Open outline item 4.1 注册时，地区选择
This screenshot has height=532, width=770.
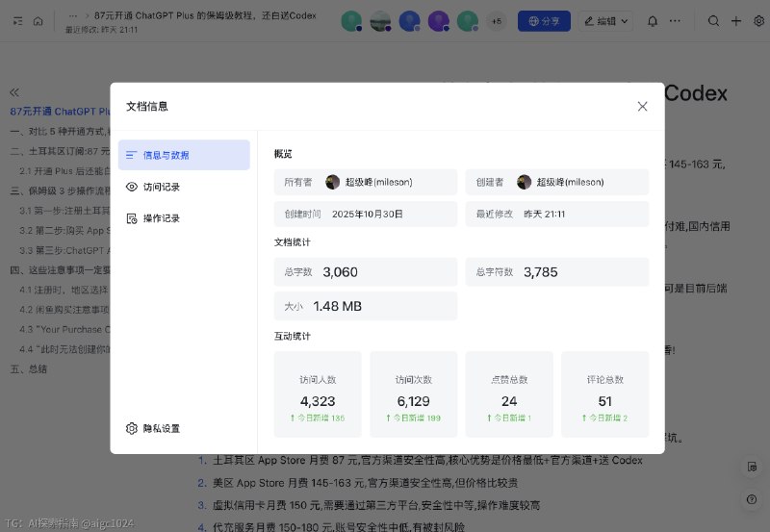64,290
